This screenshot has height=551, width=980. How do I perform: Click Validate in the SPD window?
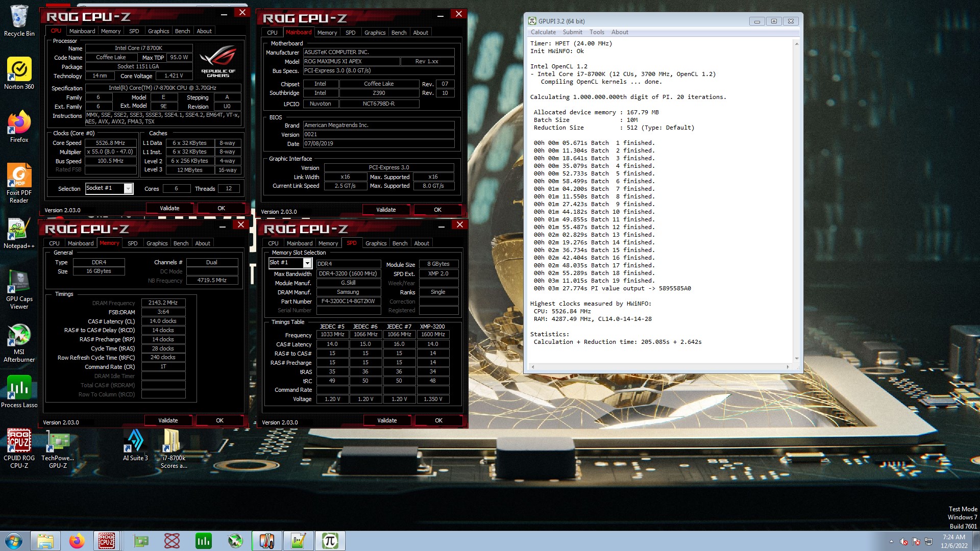(387, 420)
